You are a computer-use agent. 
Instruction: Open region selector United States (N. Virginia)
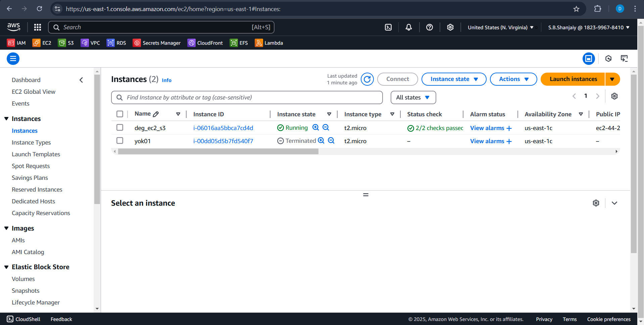point(500,28)
